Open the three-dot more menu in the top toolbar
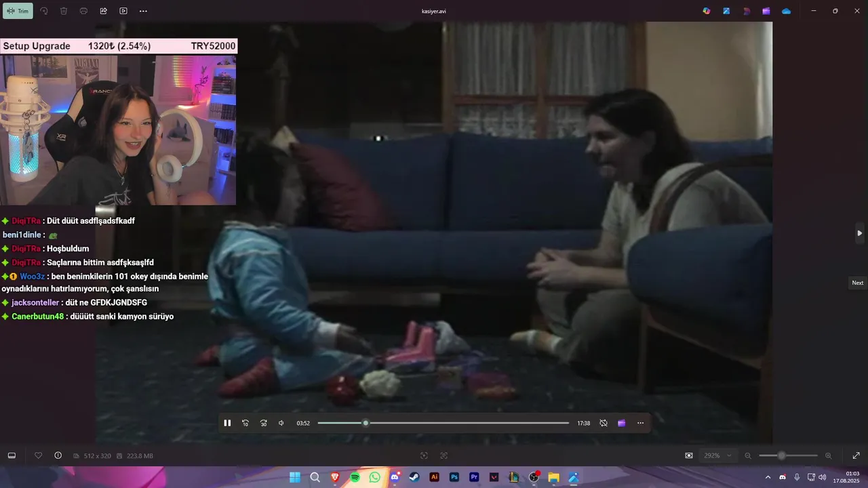The width and height of the screenshot is (868, 488). tap(143, 11)
